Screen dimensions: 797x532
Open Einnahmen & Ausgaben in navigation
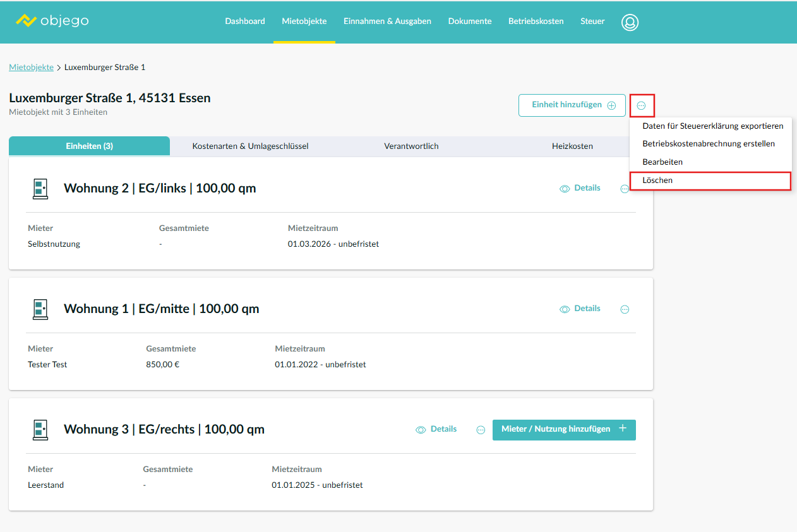pos(387,21)
